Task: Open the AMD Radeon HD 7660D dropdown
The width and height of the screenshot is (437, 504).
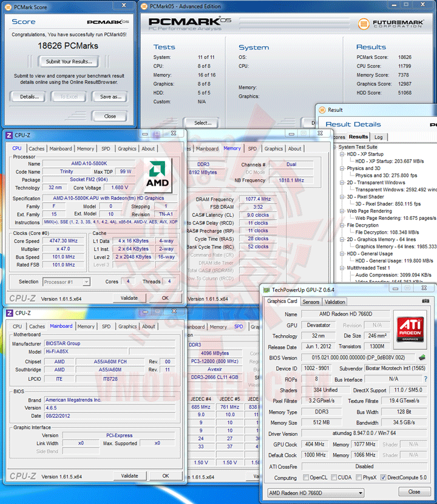Action: pyautogui.click(x=316, y=492)
